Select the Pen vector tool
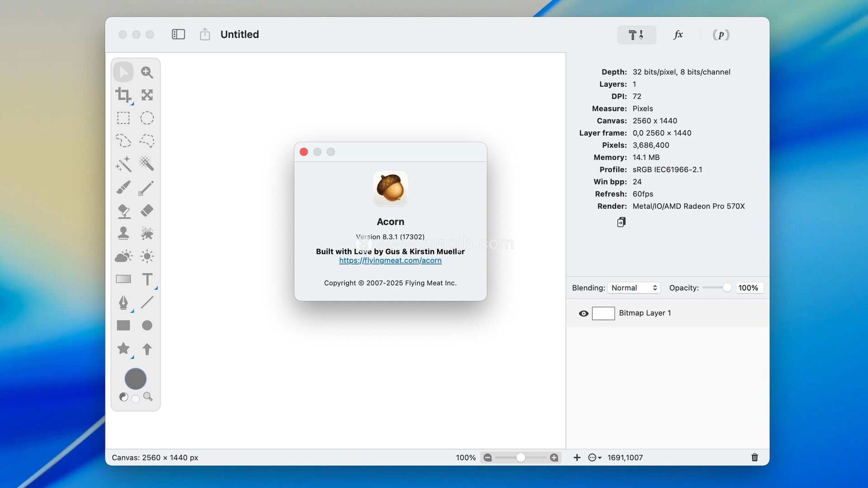 tap(123, 302)
